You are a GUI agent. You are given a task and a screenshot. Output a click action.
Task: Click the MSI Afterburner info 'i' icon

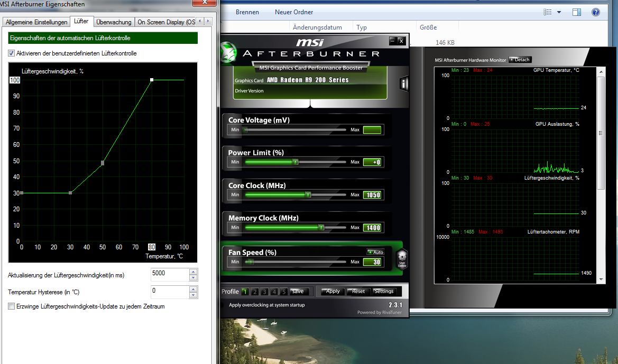coord(403,83)
